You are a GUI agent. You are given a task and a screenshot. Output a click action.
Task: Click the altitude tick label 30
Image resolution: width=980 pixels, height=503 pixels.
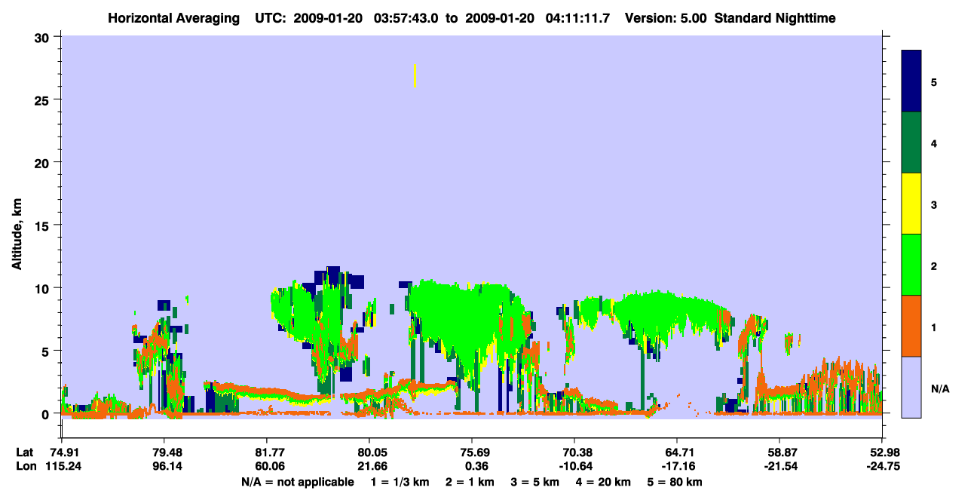44,37
